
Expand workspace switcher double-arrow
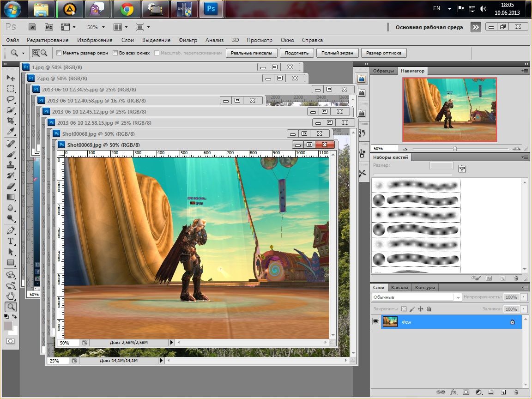coord(476,27)
